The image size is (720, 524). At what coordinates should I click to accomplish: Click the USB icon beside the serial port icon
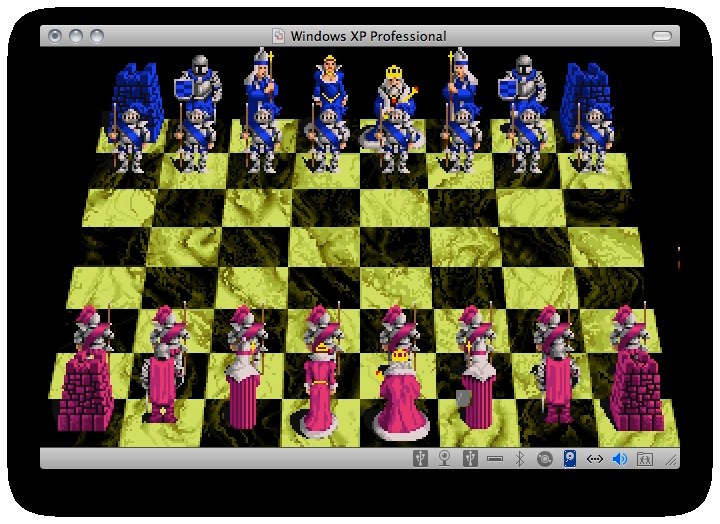470,458
